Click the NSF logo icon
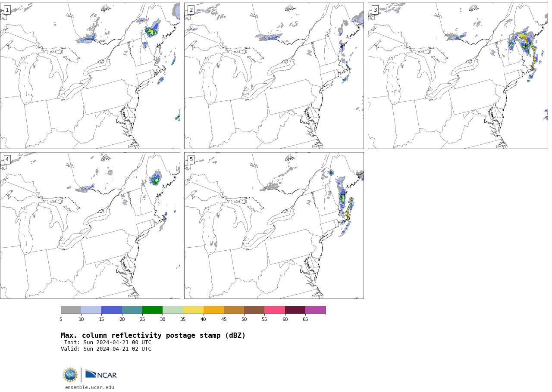This screenshot has width=552, height=392. point(70,375)
